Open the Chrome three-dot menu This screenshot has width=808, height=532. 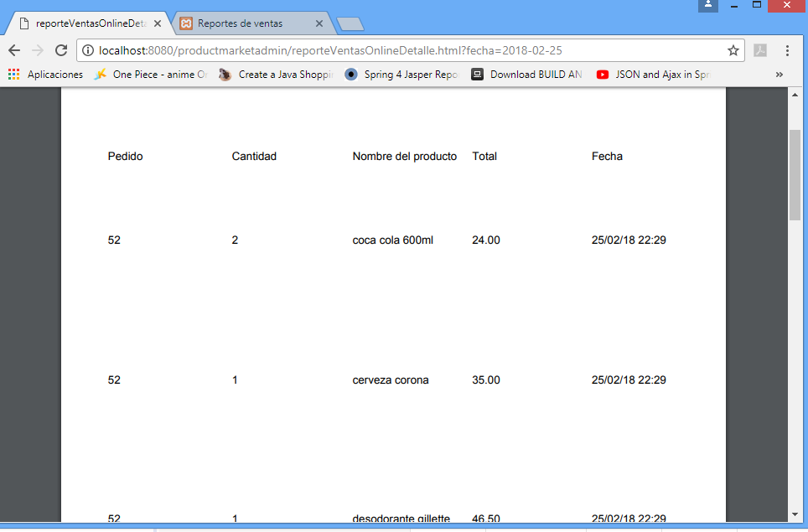tap(787, 50)
